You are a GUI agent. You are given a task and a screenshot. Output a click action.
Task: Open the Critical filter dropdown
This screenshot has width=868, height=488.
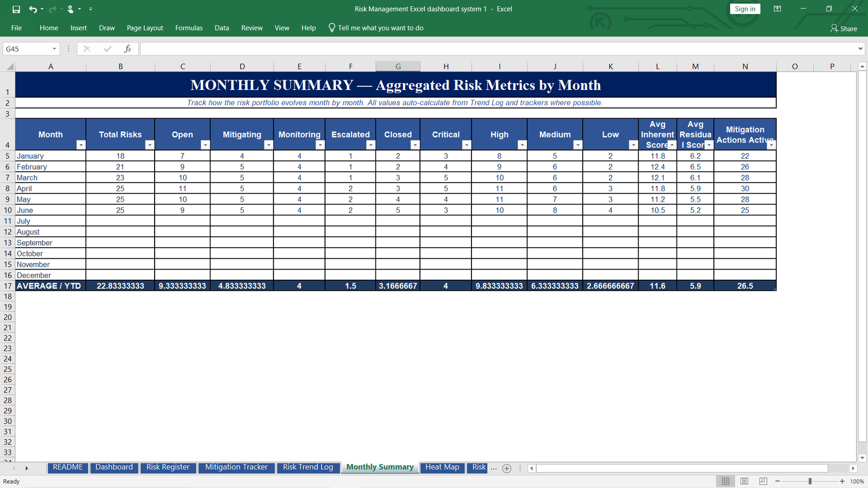[x=467, y=145]
